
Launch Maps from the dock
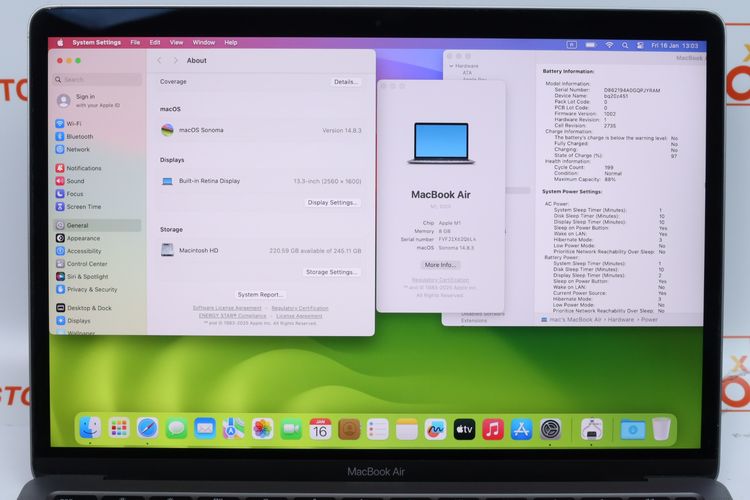(x=233, y=428)
